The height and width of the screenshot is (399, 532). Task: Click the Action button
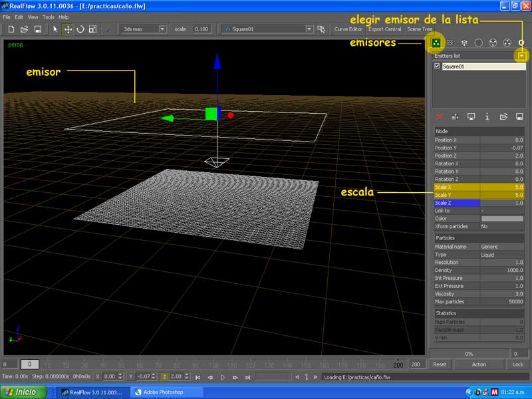(x=479, y=364)
